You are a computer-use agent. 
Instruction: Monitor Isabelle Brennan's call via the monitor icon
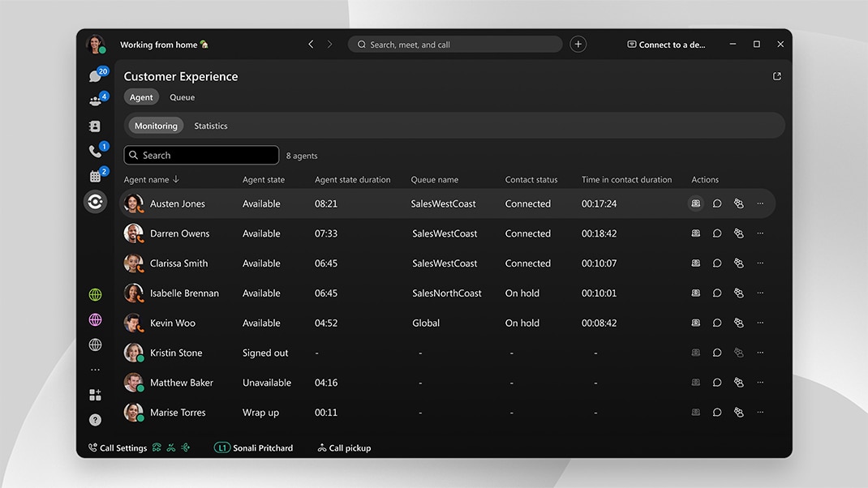[x=696, y=293]
